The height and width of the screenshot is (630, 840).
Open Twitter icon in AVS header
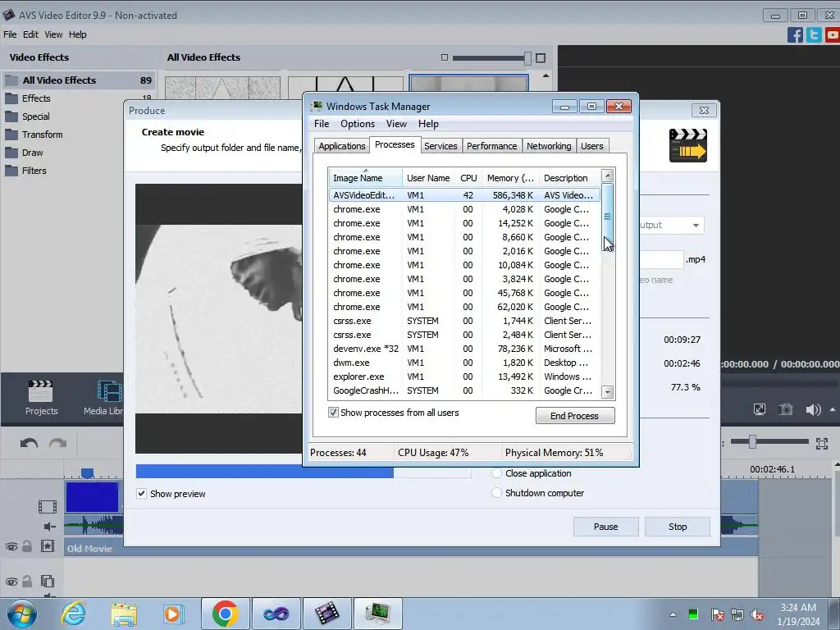[x=814, y=34]
